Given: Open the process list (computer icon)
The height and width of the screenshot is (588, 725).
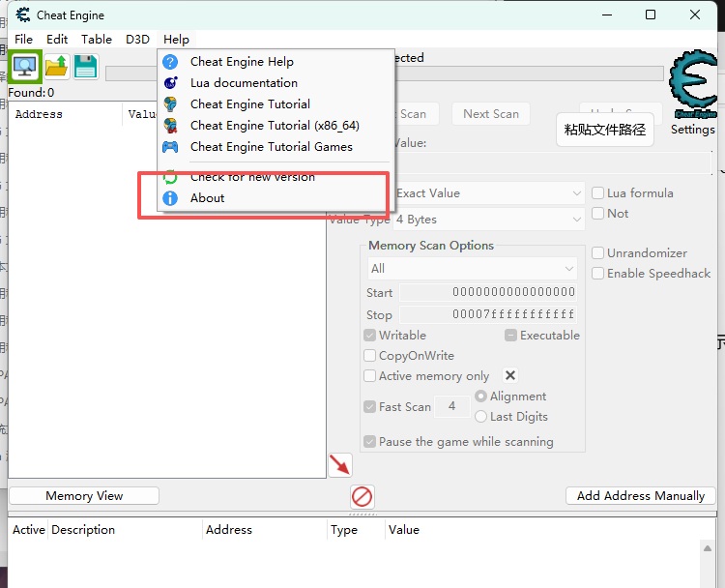Looking at the screenshot, I should pyautogui.click(x=25, y=67).
